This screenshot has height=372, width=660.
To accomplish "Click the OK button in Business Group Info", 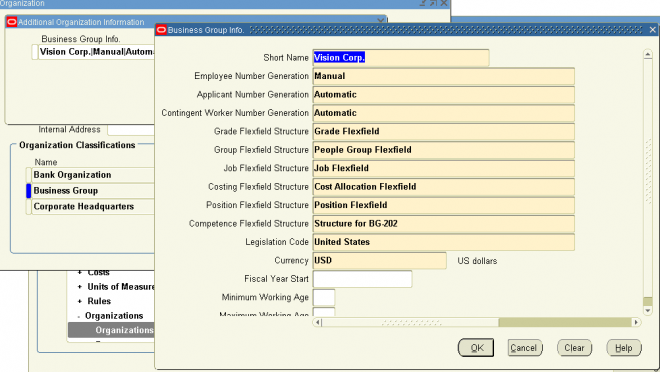I will [x=476, y=348].
